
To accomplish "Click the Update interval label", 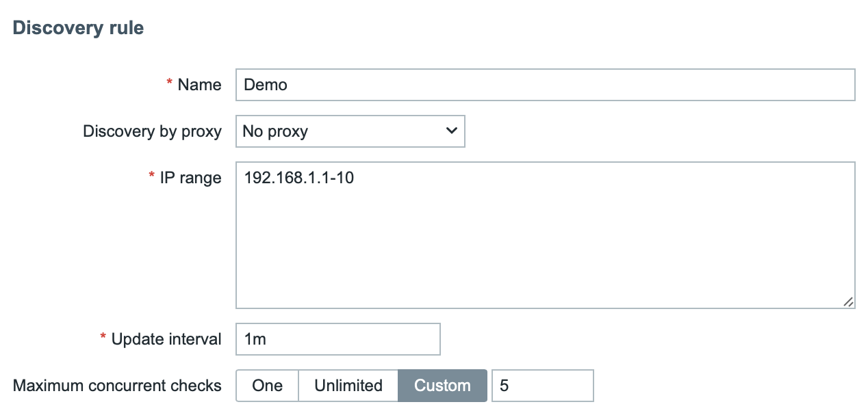I will 166,339.
